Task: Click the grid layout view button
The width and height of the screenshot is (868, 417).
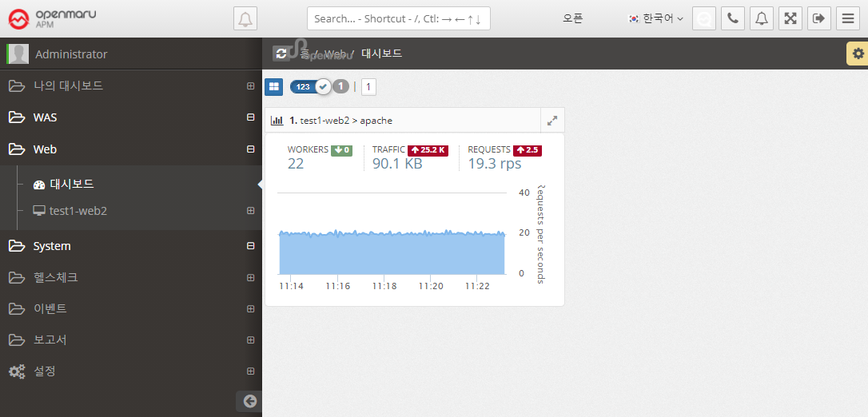Action: tap(273, 86)
